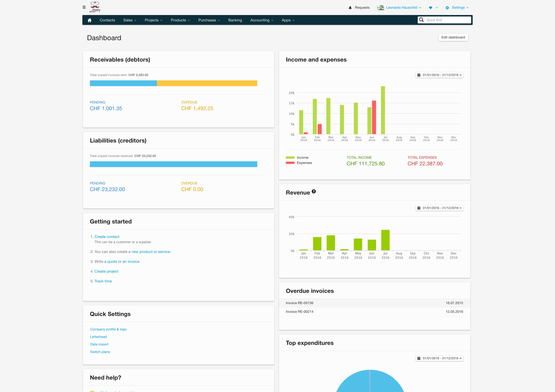Click the Revenue help question mark icon
The image size is (555, 392).
pyautogui.click(x=314, y=191)
